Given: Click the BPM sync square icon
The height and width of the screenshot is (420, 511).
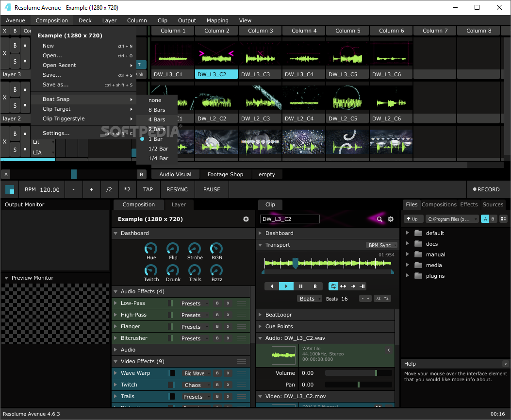Looking at the screenshot, I should (x=10, y=189).
